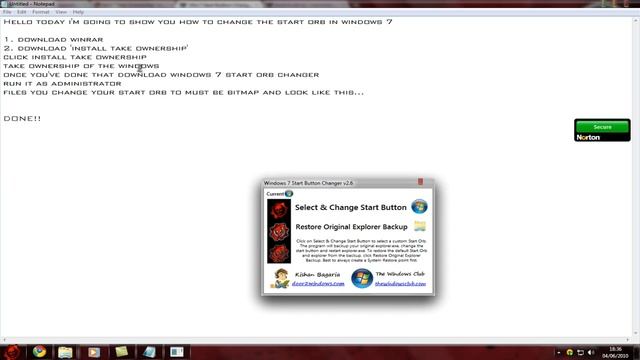Screen dimensions: 640x360
Task: Open the View menu in Notepad
Action: coord(61,12)
